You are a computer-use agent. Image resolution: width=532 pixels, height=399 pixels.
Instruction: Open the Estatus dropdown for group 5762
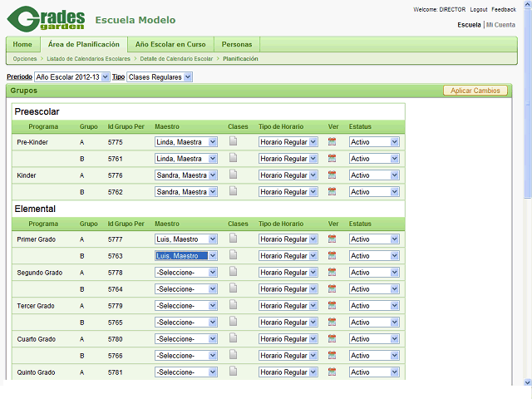click(374, 192)
